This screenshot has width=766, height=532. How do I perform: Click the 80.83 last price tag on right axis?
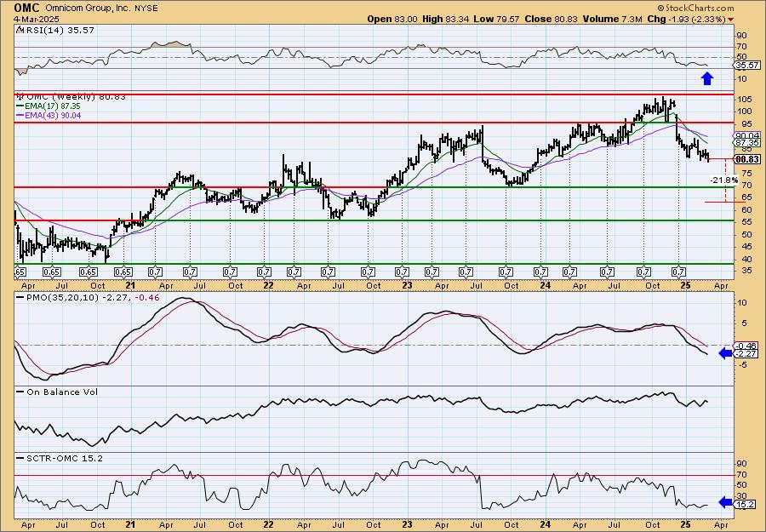747,159
